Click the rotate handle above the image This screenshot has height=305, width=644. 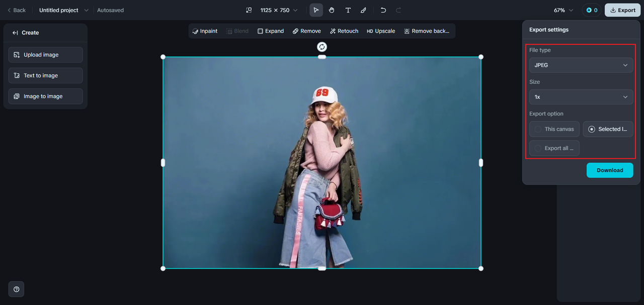[x=322, y=47]
